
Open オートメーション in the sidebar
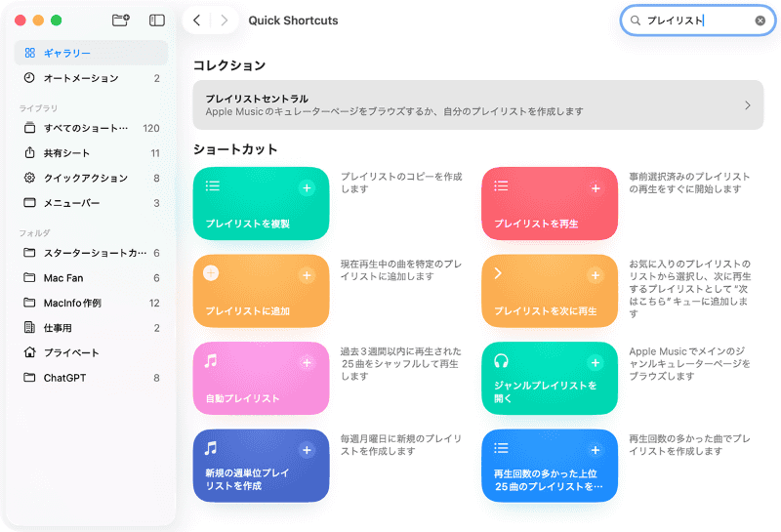coord(91,78)
